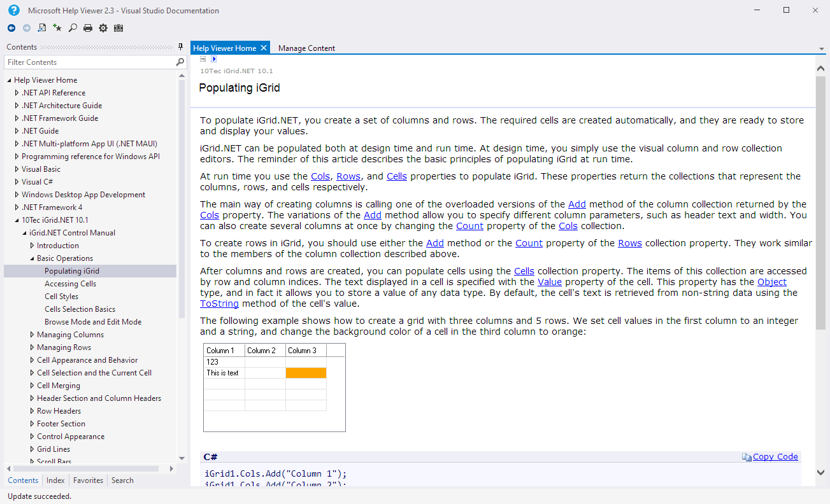Expand the Visual C# tree node
The height and width of the screenshot is (504, 830).
point(17,182)
